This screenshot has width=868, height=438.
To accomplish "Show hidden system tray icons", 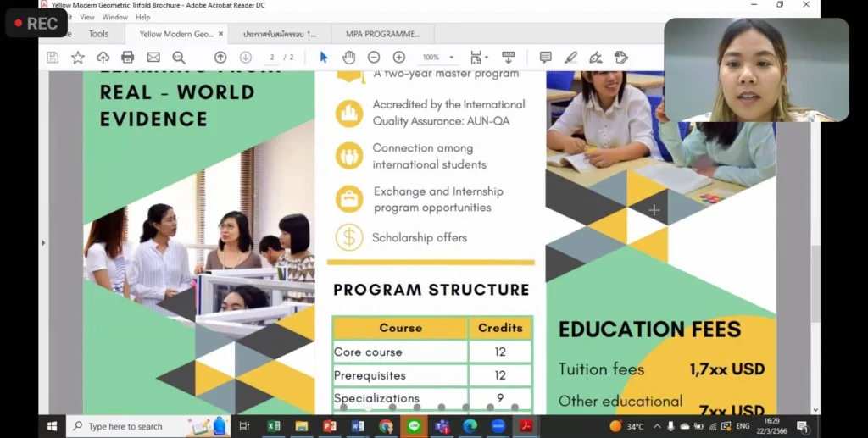I will 657,426.
